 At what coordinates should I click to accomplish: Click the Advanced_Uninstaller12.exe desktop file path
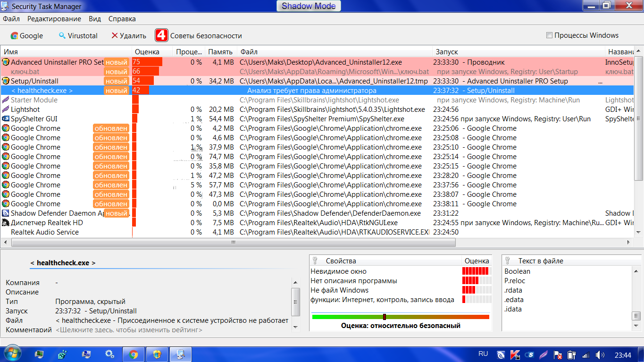coord(321,62)
